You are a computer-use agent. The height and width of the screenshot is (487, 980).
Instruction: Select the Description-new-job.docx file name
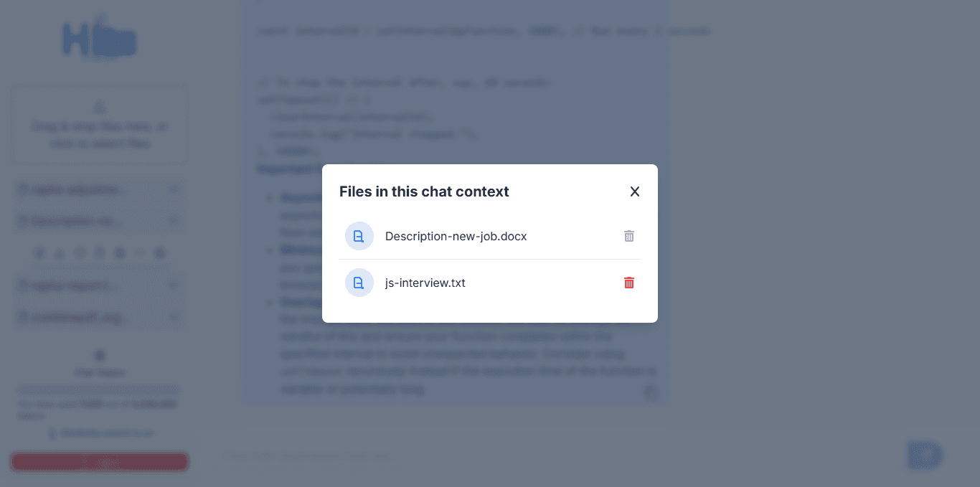pyautogui.click(x=456, y=236)
